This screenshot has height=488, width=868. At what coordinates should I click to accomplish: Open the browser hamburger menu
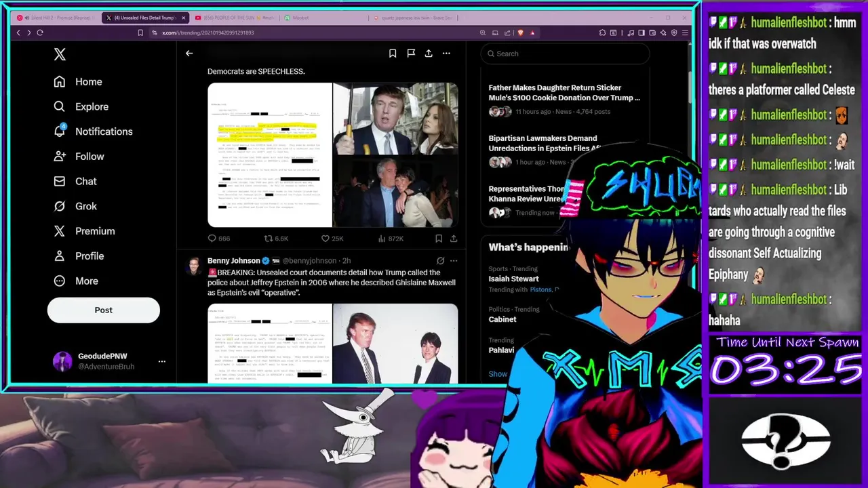[685, 33]
